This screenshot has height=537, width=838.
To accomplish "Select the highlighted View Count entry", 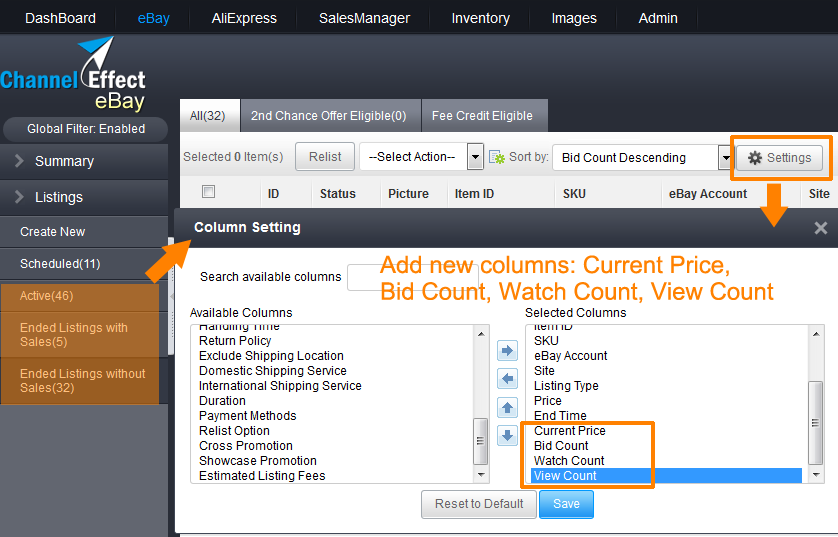I will 666,476.
